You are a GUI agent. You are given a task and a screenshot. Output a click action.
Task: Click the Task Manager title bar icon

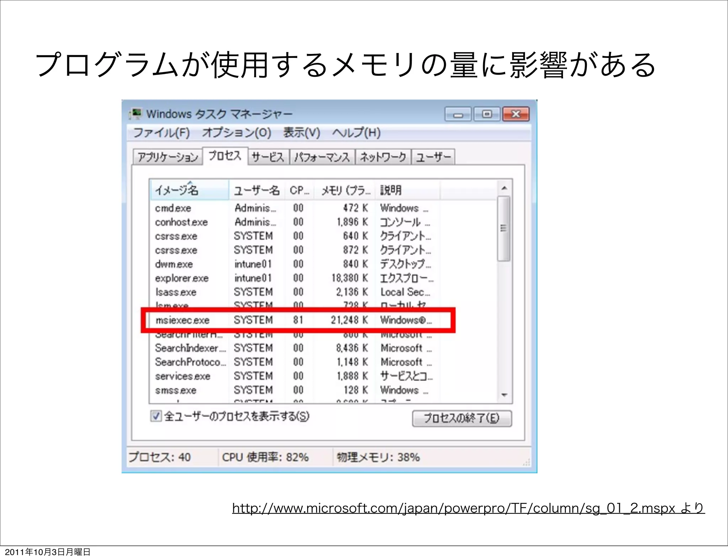pyautogui.click(x=135, y=114)
